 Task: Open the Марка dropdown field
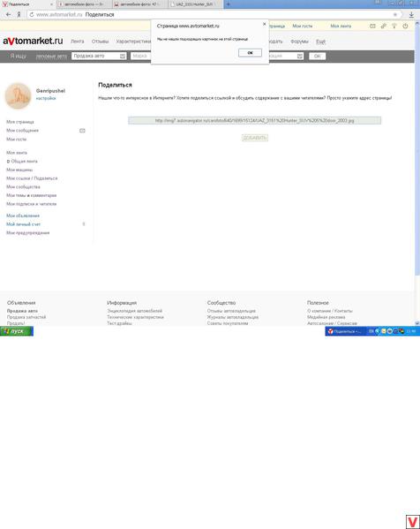[140, 56]
